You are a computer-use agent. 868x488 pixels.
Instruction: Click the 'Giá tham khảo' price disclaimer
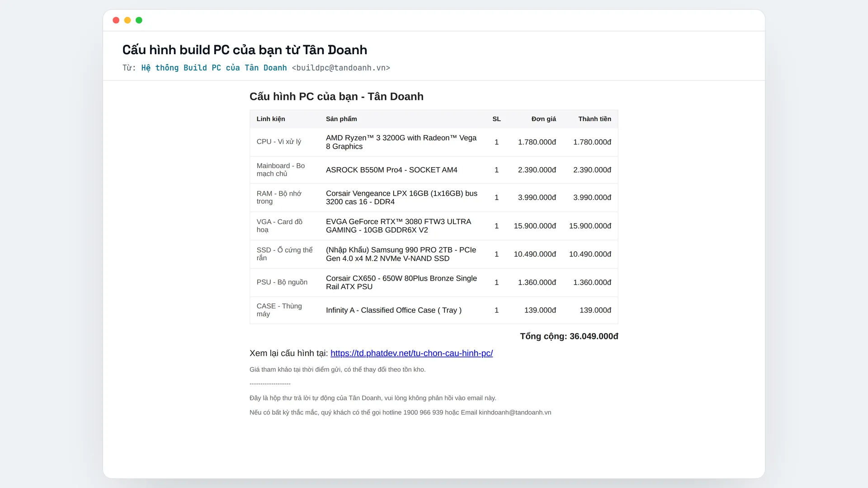pyautogui.click(x=338, y=370)
